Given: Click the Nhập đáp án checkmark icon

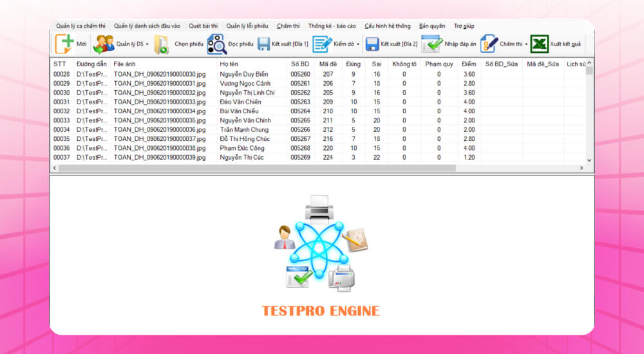Looking at the screenshot, I should (431, 44).
